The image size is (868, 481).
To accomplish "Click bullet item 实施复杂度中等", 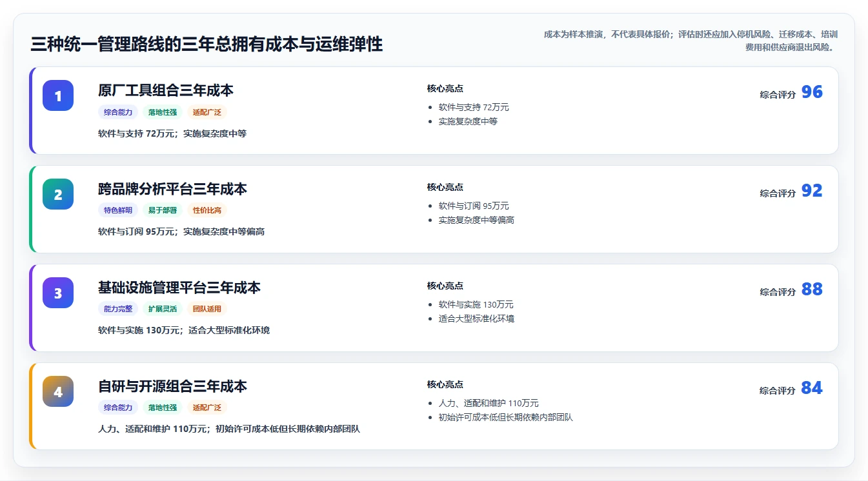I will coord(469,121).
